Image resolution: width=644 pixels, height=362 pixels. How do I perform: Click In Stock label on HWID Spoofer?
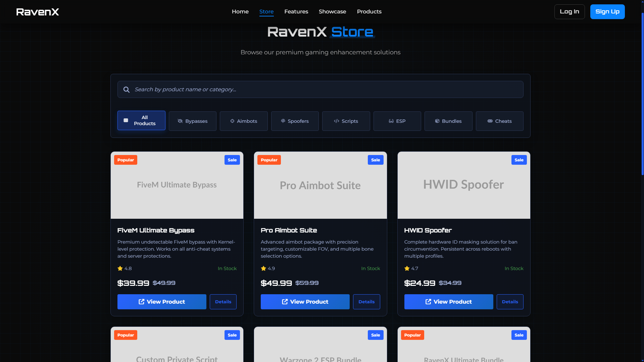coord(514,268)
